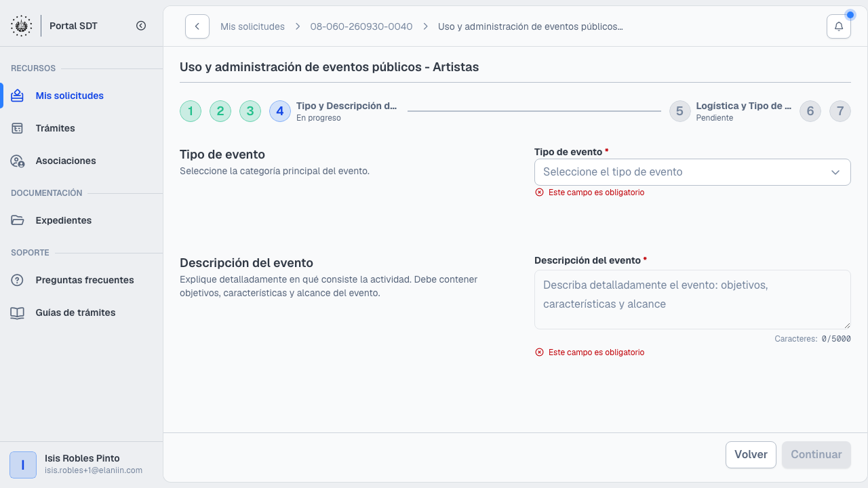Viewport: 868px width, 488px height.
Task: Open Mis solicitudes in the sidebar
Action: (81, 96)
